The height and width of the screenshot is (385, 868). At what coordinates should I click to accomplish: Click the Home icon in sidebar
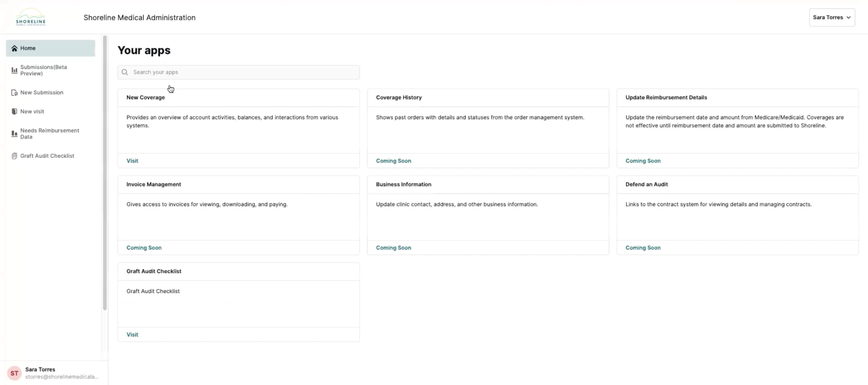click(x=14, y=48)
